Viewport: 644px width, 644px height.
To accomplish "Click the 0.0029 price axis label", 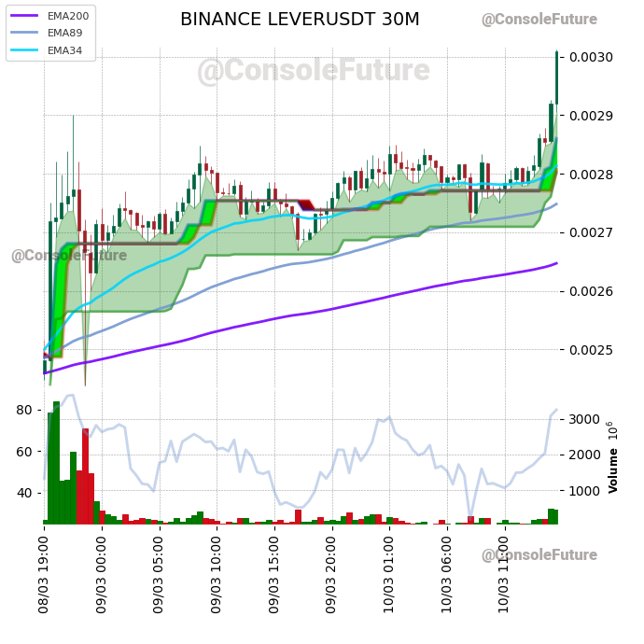I will click(x=591, y=116).
